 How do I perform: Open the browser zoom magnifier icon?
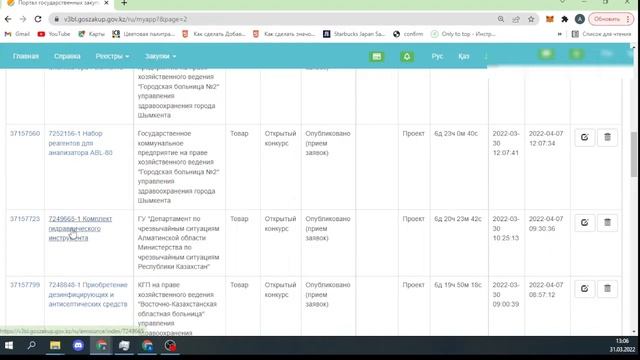pyautogui.click(x=501, y=19)
